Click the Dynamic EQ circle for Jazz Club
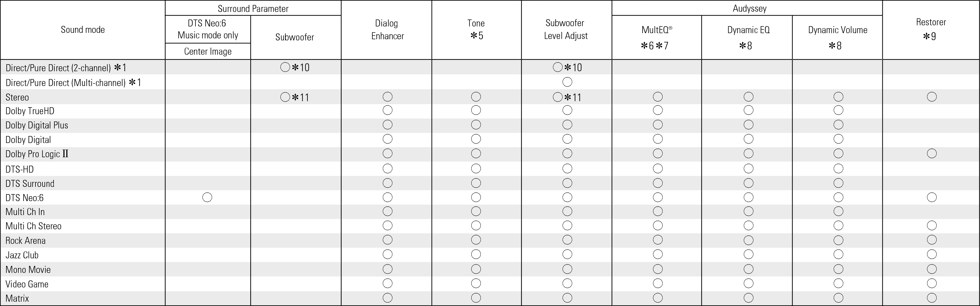The width and height of the screenshot is (980, 306). [x=748, y=254]
